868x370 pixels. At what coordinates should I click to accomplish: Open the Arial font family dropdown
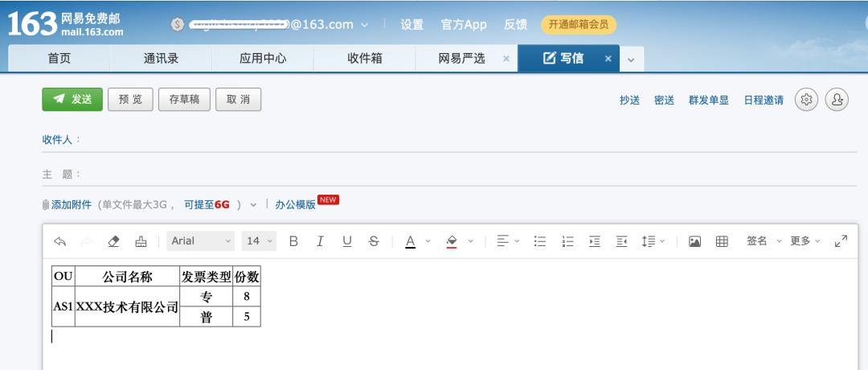coord(201,241)
